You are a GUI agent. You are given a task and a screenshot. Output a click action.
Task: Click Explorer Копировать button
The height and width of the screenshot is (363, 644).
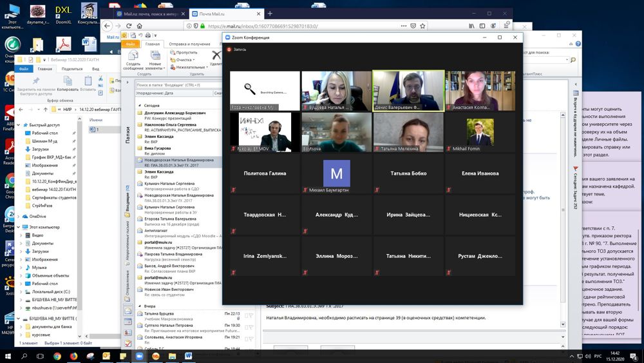point(68,83)
